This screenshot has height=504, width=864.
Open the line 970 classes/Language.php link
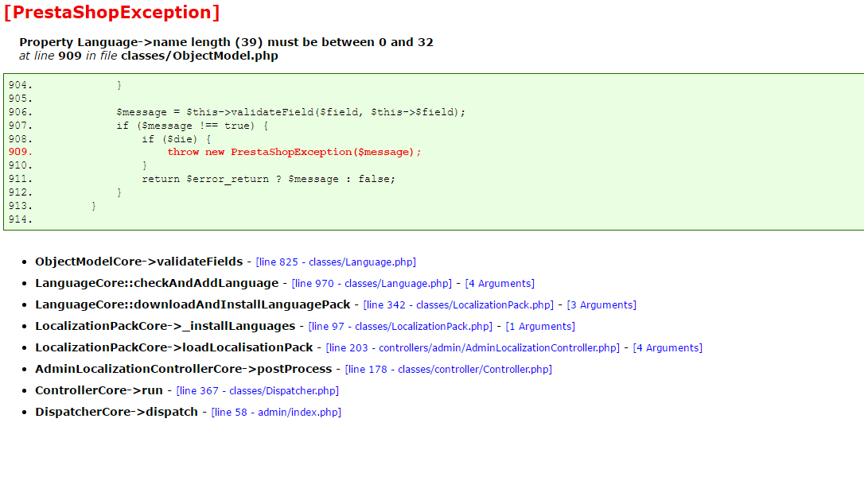pos(372,284)
